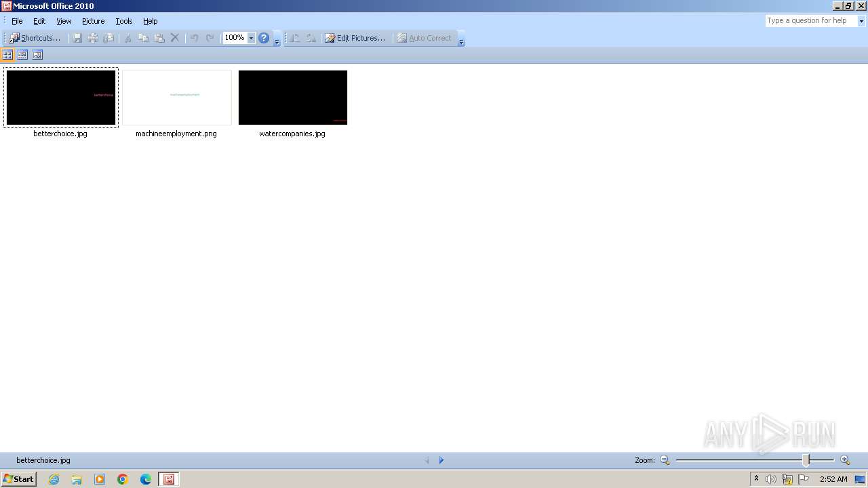
Task: Click the 'Type a question for help' field
Action: 811,21
